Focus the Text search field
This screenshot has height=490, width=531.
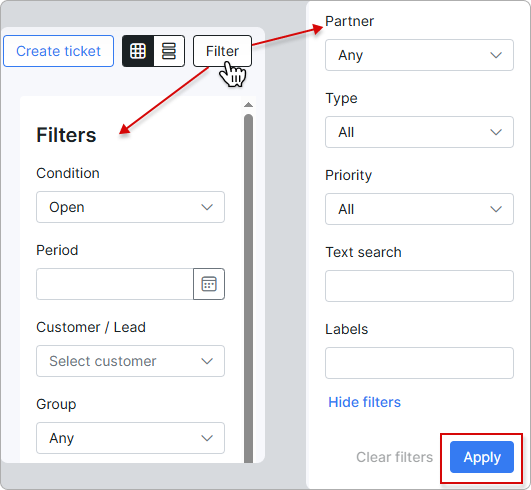[419, 286]
